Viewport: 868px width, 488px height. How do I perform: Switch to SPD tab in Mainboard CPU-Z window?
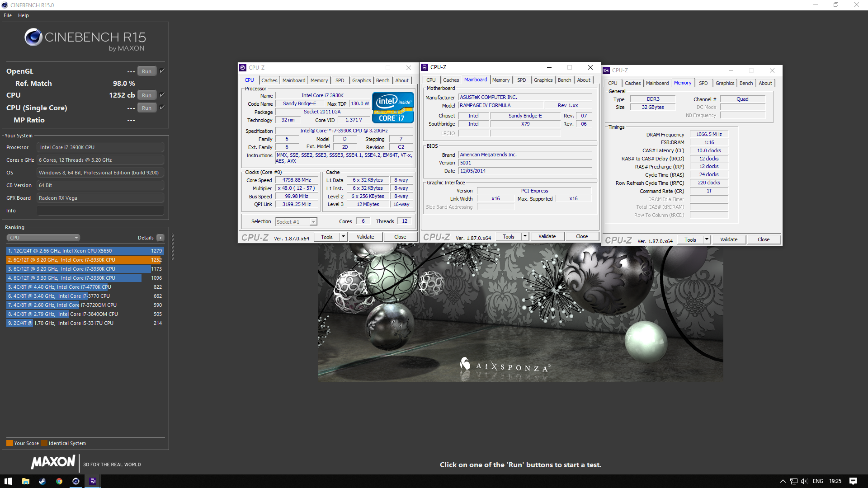tap(521, 80)
